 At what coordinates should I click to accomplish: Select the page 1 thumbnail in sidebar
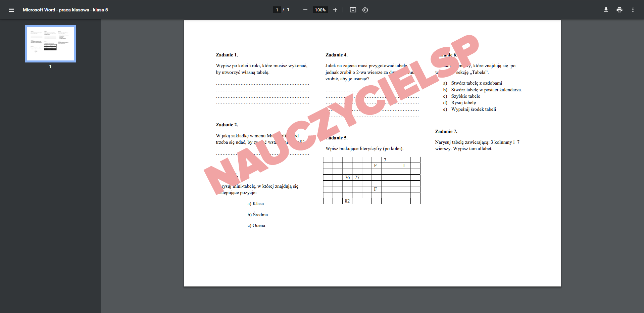(x=50, y=44)
